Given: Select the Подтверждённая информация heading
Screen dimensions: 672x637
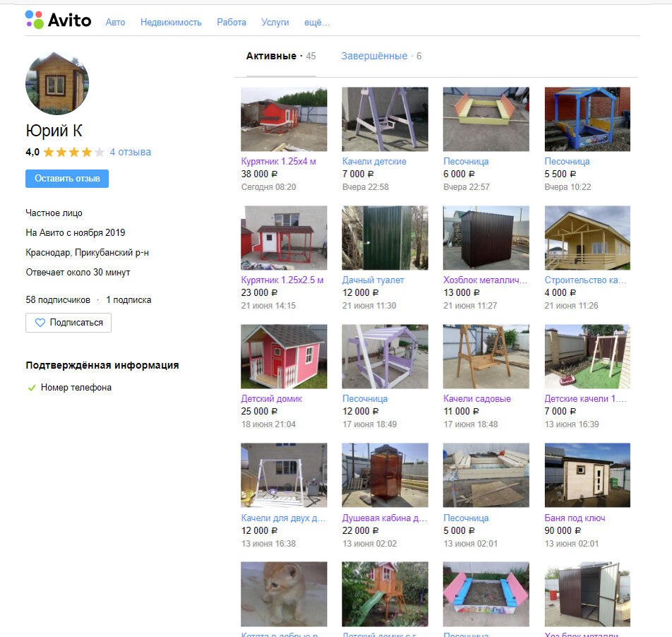Looking at the screenshot, I should (102, 365).
